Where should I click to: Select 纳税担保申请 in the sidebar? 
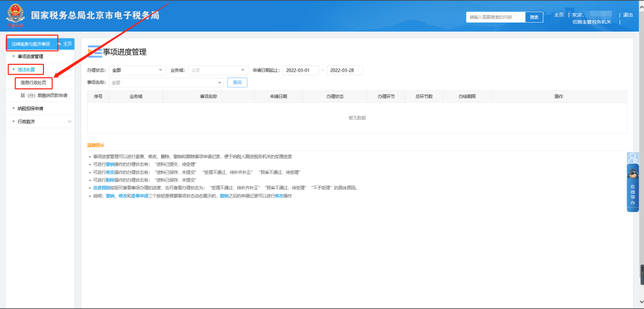(x=30, y=109)
